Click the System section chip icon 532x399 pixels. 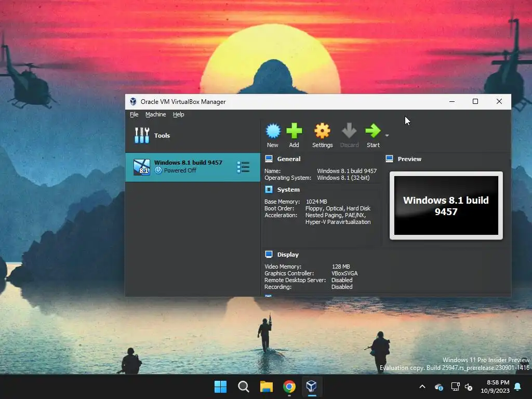click(269, 189)
